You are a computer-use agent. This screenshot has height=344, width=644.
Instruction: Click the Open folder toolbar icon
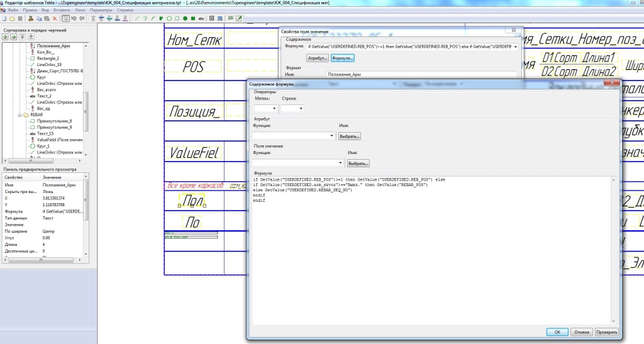13,19
